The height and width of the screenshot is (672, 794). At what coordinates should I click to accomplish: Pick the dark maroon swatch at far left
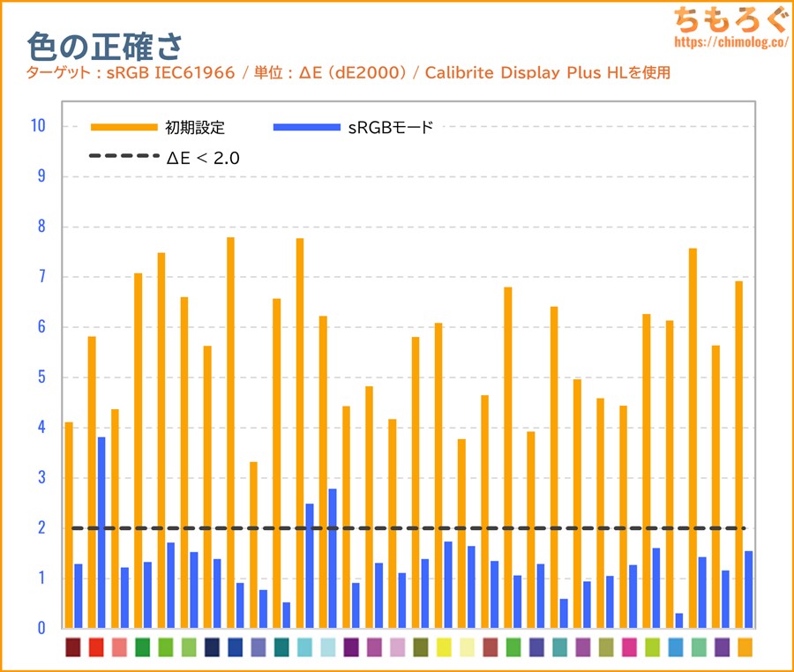coord(73,647)
